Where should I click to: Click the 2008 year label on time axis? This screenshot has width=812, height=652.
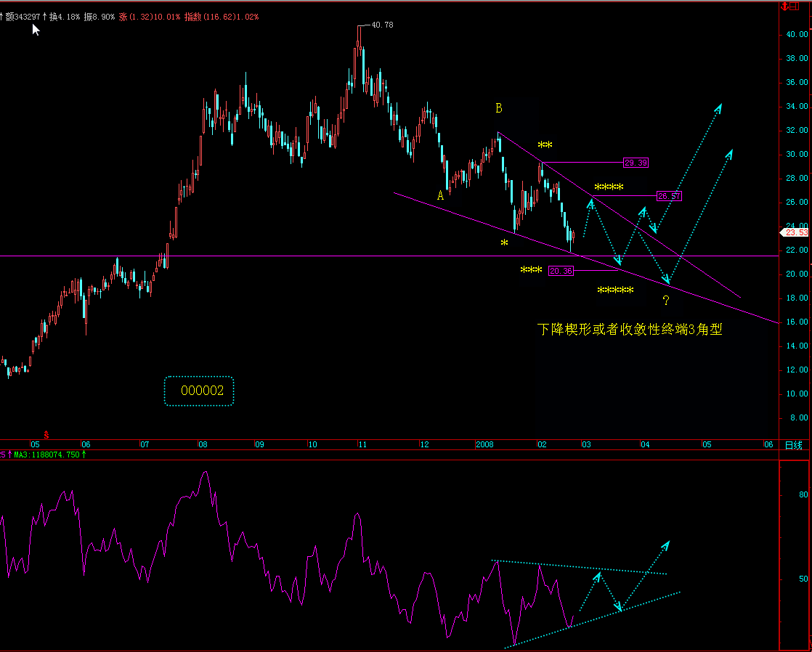pyautogui.click(x=484, y=444)
